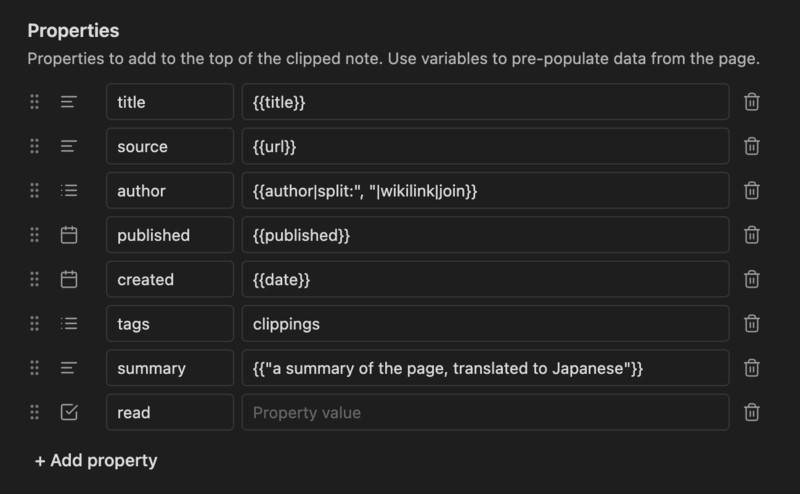Trash the published property row

(x=752, y=235)
